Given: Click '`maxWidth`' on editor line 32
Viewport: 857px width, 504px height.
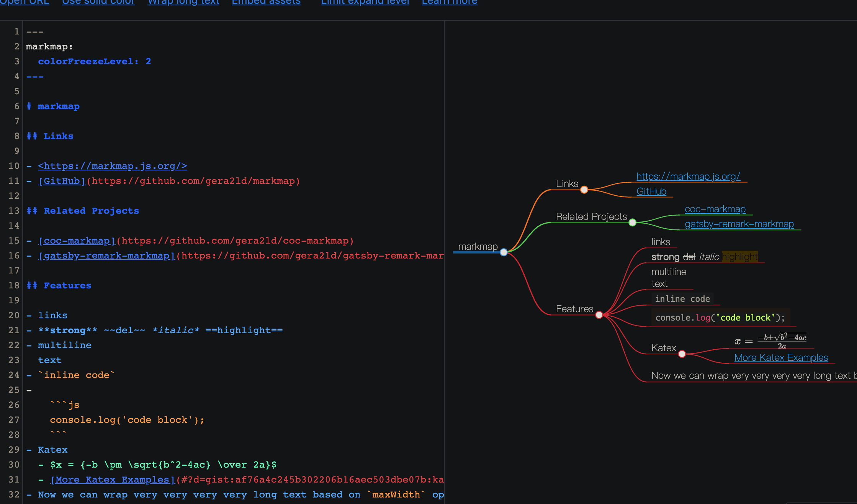Looking at the screenshot, I should click(396, 494).
